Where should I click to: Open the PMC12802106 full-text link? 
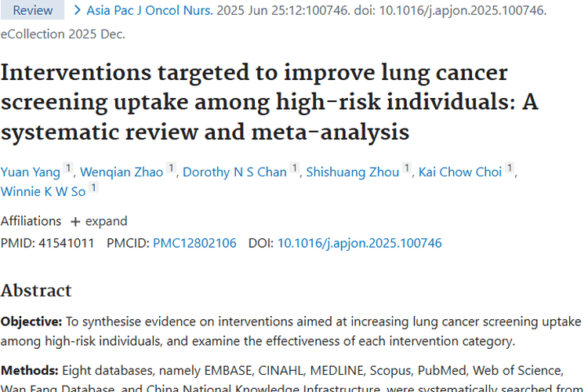194,243
